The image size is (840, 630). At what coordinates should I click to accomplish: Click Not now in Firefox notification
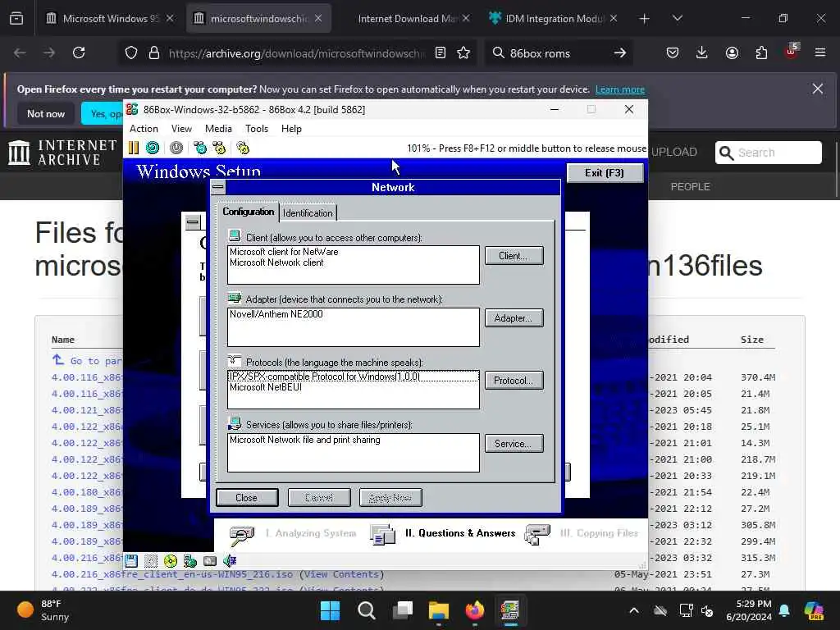[46, 113]
